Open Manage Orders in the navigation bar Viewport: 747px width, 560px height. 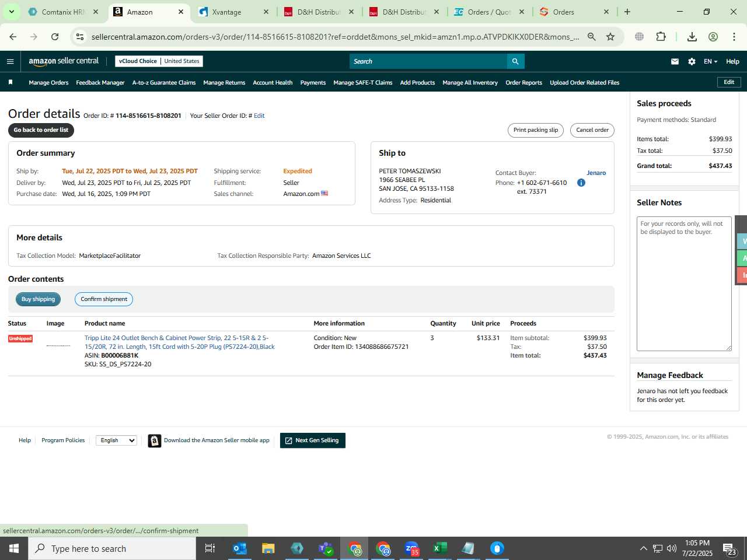(x=48, y=82)
